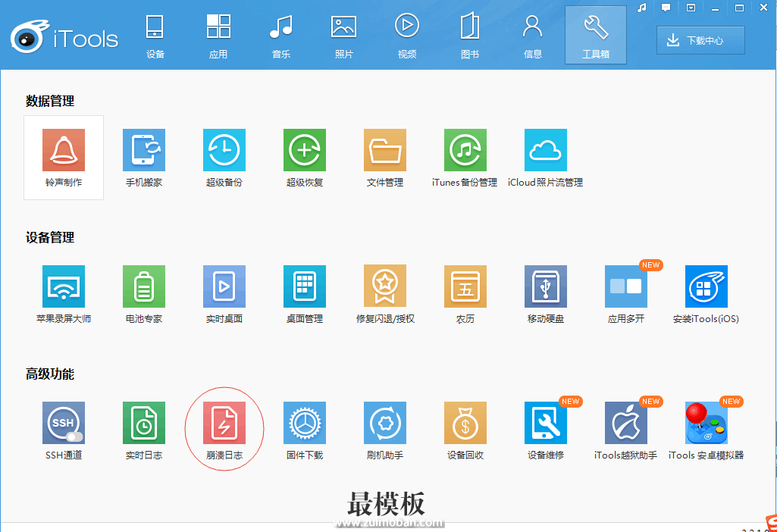
Task: Open the 图书 books tab
Action: (x=470, y=36)
